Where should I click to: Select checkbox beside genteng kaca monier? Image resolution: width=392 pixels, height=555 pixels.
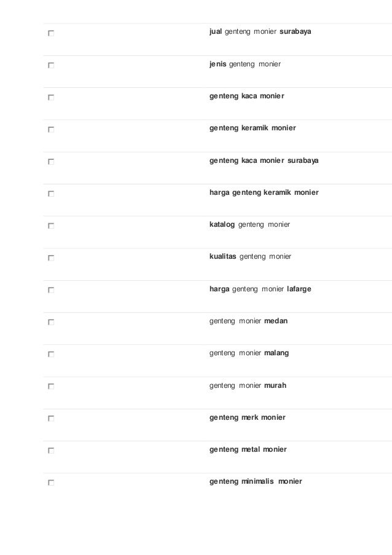(x=51, y=97)
